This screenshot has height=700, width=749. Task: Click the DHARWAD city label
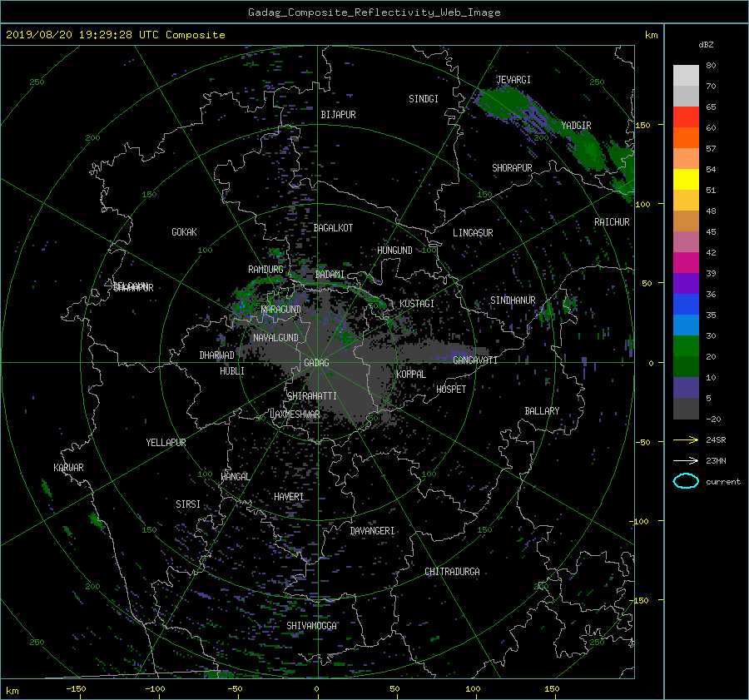pos(216,355)
